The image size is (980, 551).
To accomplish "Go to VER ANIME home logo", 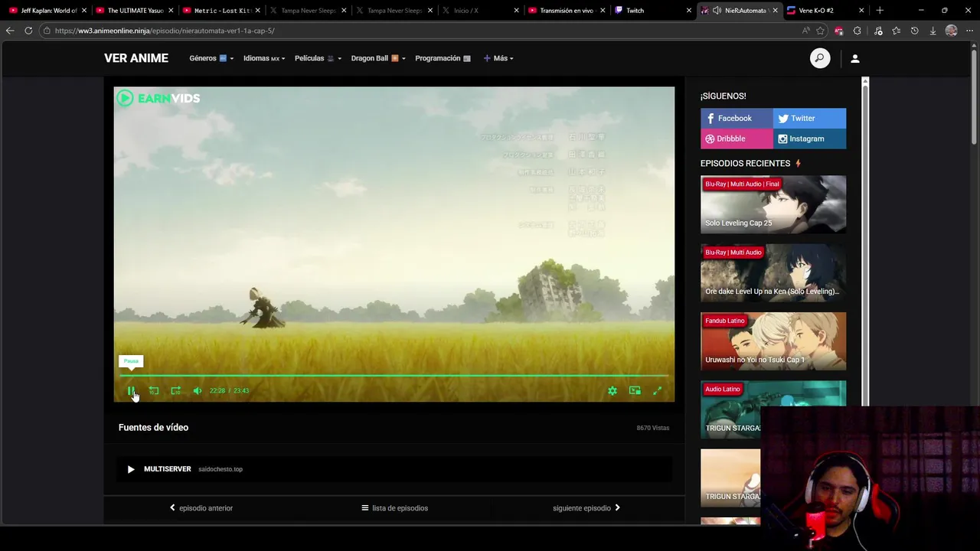I will pyautogui.click(x=136, y=58).
